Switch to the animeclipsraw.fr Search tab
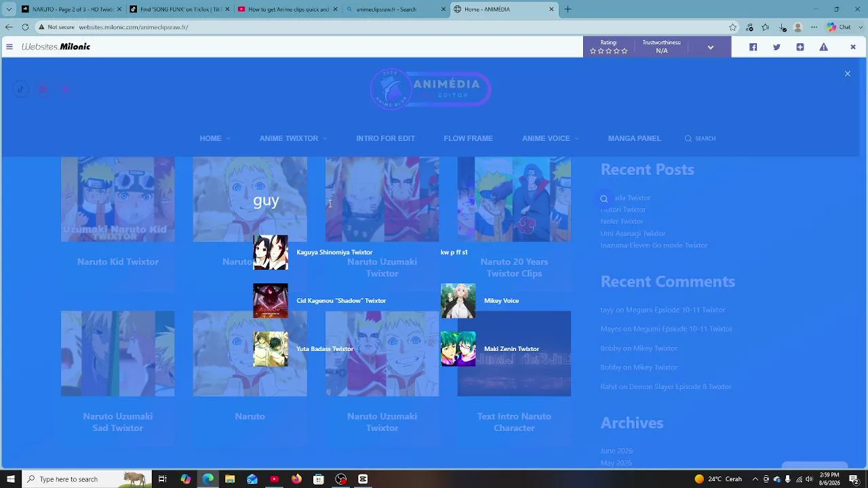This screenshot has height=488, width=868. coord(395,9)
